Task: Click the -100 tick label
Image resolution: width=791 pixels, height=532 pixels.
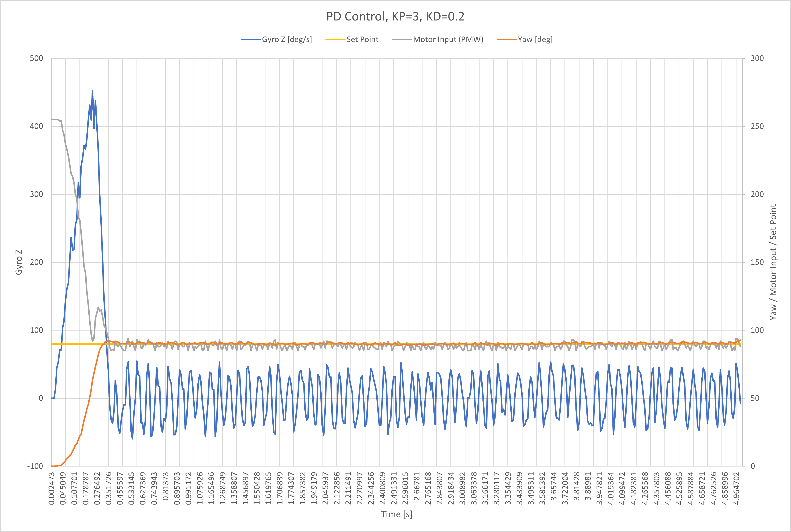Action: coord(35,466)
